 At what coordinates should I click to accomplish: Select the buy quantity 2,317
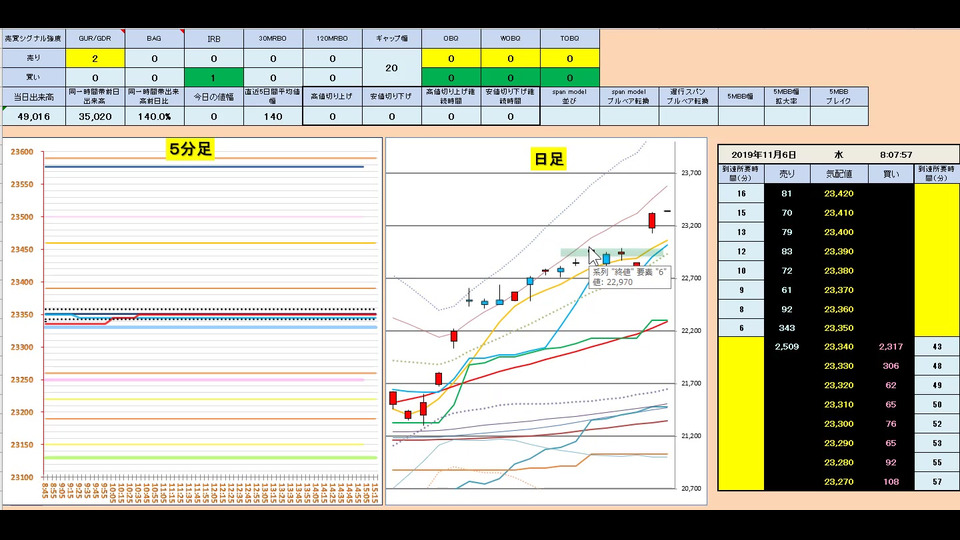[891, 347]
